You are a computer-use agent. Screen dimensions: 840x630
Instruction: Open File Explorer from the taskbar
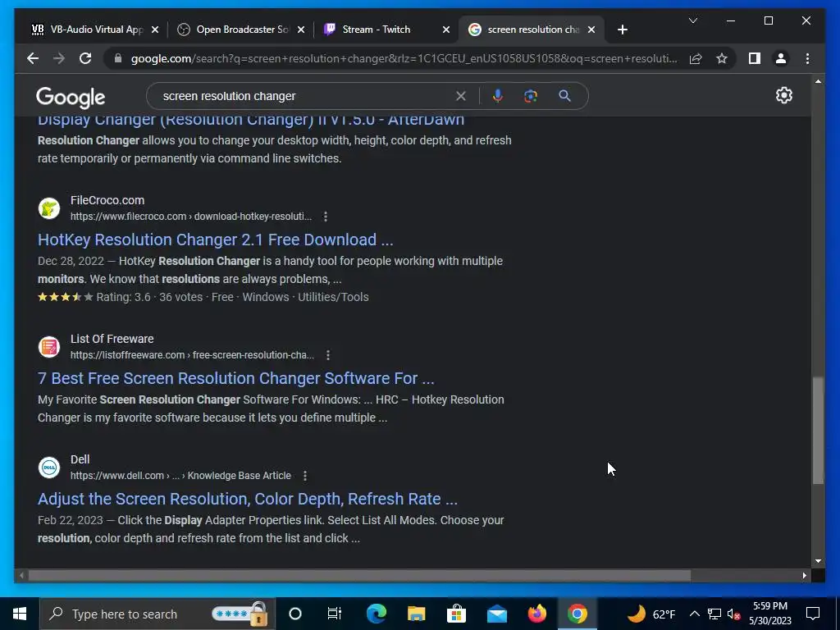(416, 614)
